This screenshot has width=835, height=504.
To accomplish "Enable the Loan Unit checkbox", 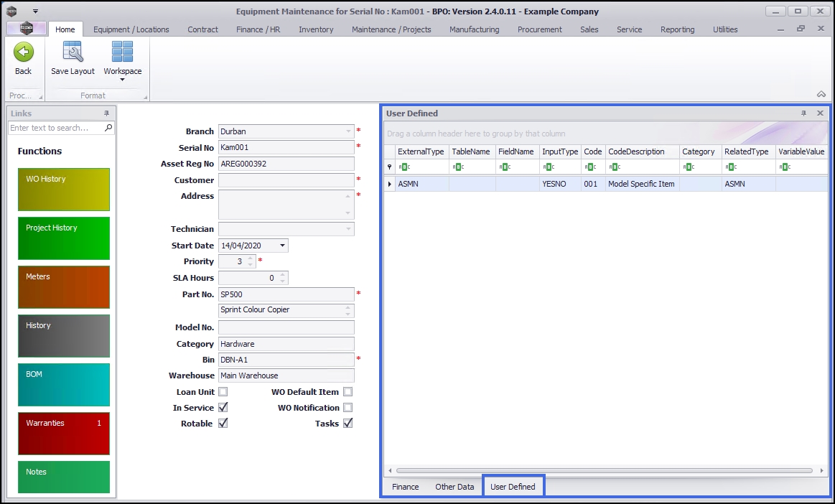I will [x=223, y=392].
